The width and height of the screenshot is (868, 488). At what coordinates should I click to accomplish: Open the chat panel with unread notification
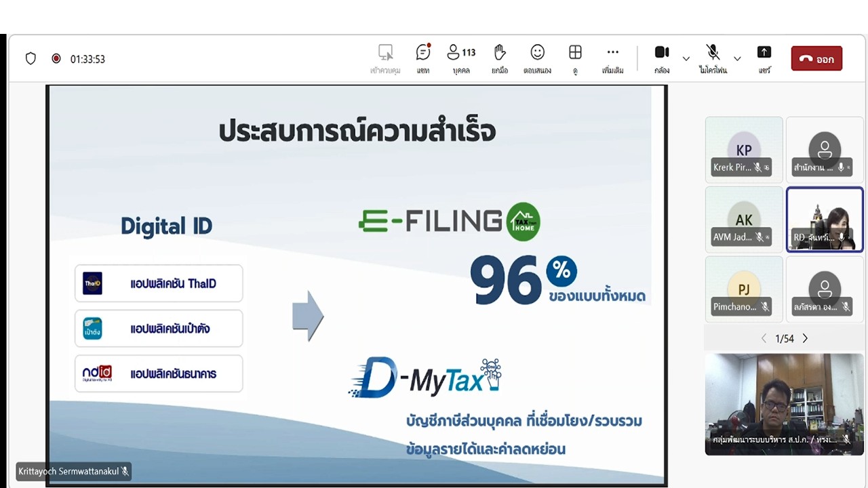point(422,52)
